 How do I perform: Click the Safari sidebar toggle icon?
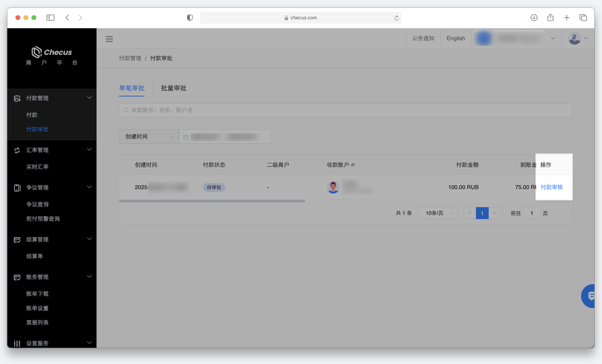click(50, 18)
